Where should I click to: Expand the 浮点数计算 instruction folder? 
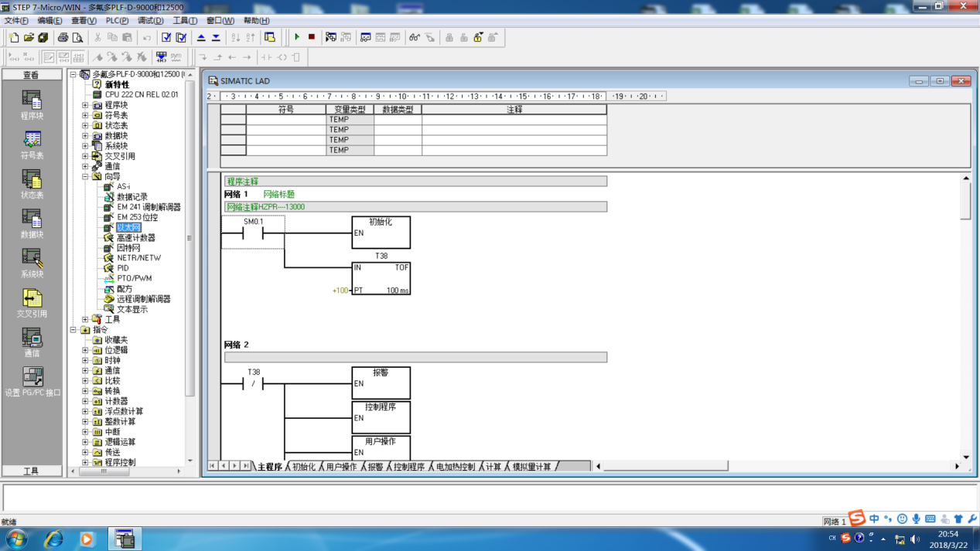(x=85, y=411)
